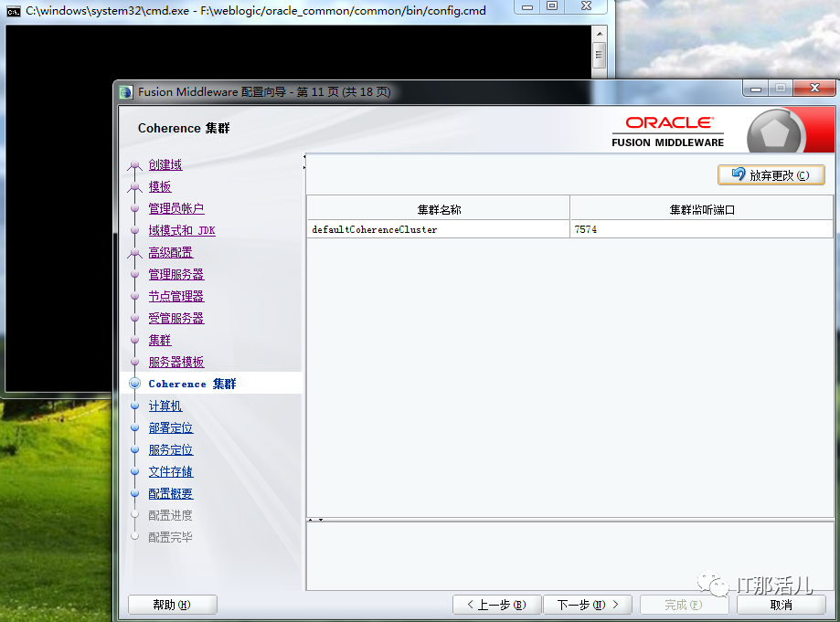The image size is (840, 622).
Task: Jump to 部署定位 step
Action: pyautogui.click(x=171, y=427)
